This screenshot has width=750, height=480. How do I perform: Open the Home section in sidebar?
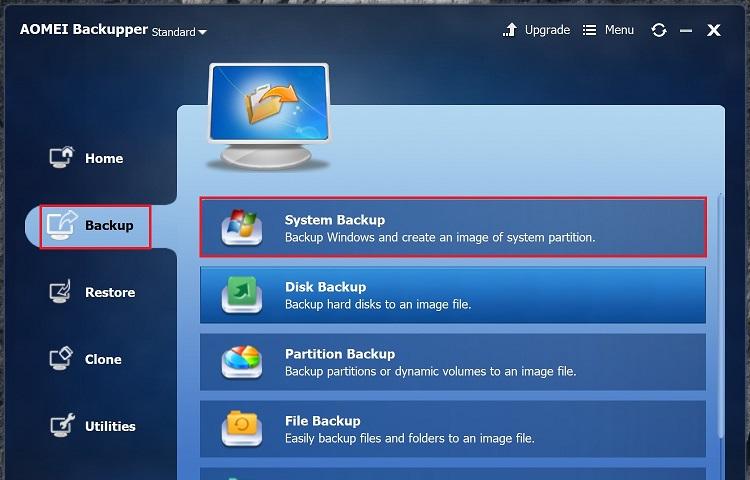[x=86, y=158]
